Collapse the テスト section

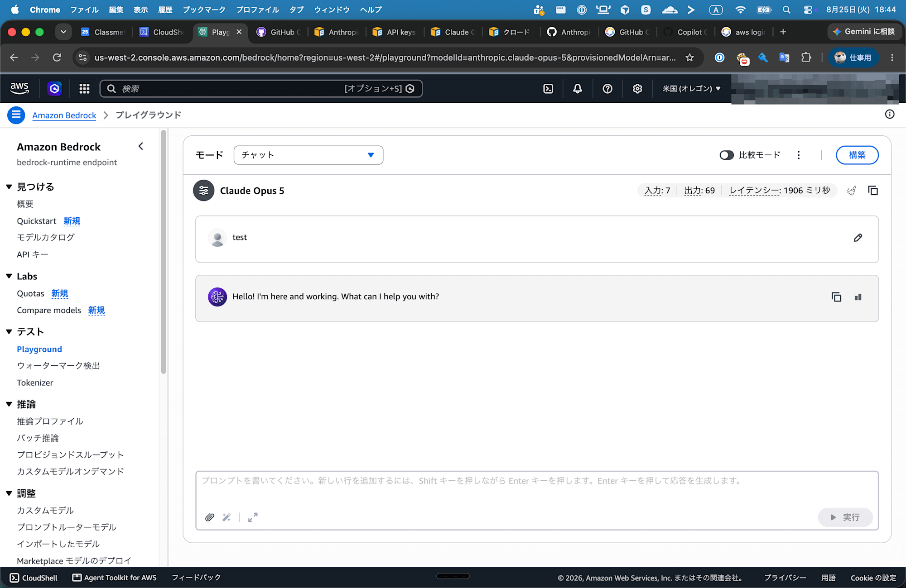[x=9, y=332]
